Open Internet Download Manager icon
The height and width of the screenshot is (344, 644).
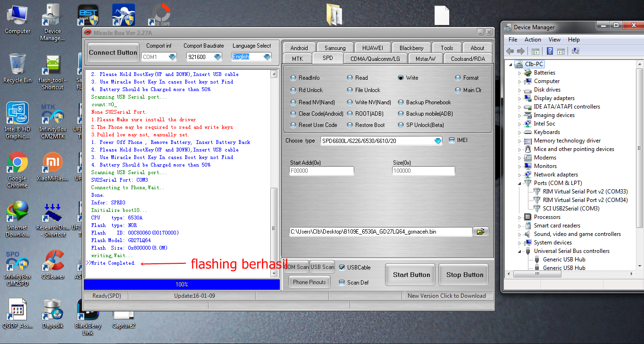pos(17,219)
